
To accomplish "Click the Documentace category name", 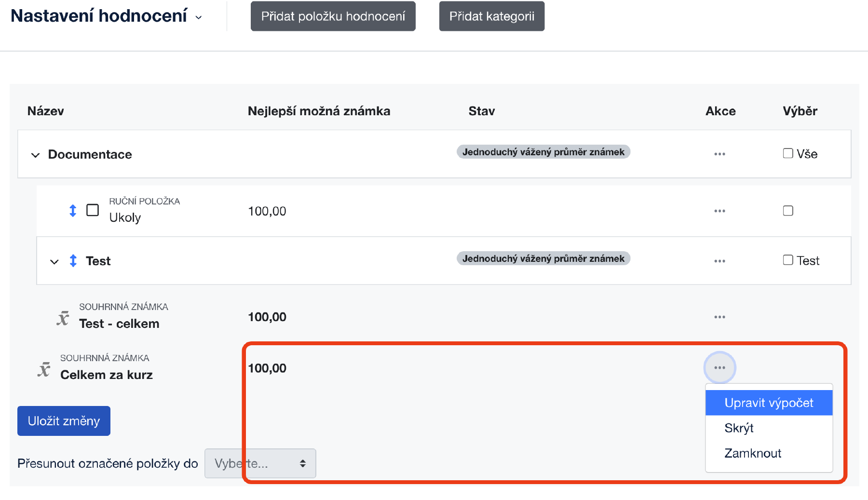I will coord(90,154).
